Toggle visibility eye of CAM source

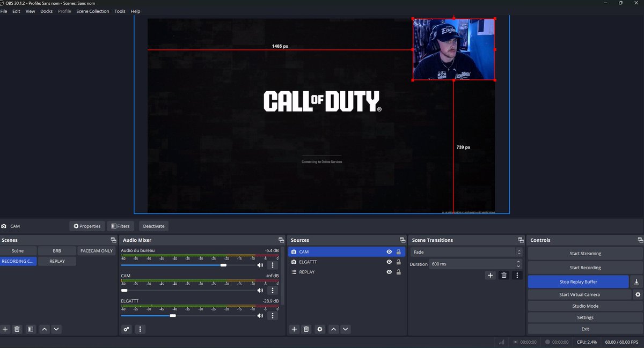point(389,251)
